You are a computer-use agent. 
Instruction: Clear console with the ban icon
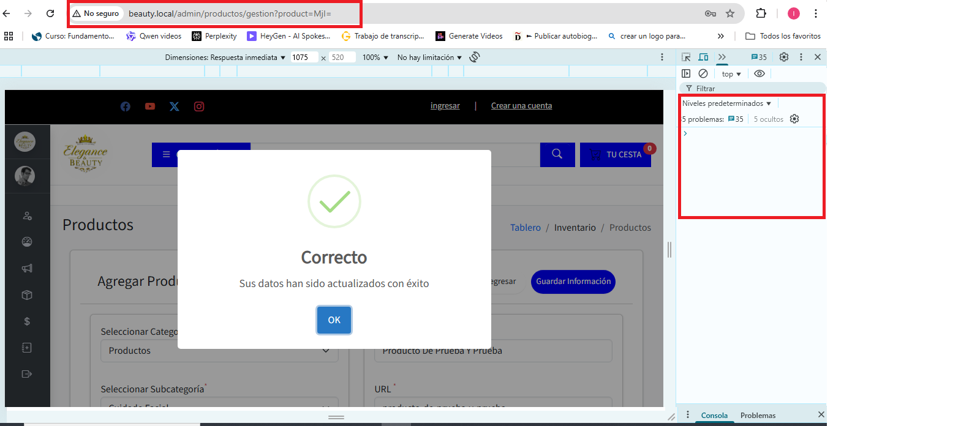pos(703,73)
